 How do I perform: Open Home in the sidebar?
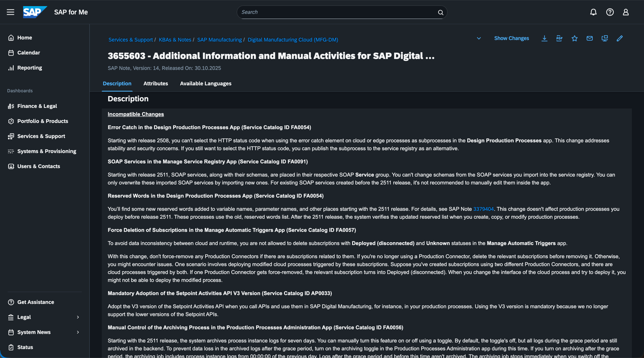click(x=25, y=38)
